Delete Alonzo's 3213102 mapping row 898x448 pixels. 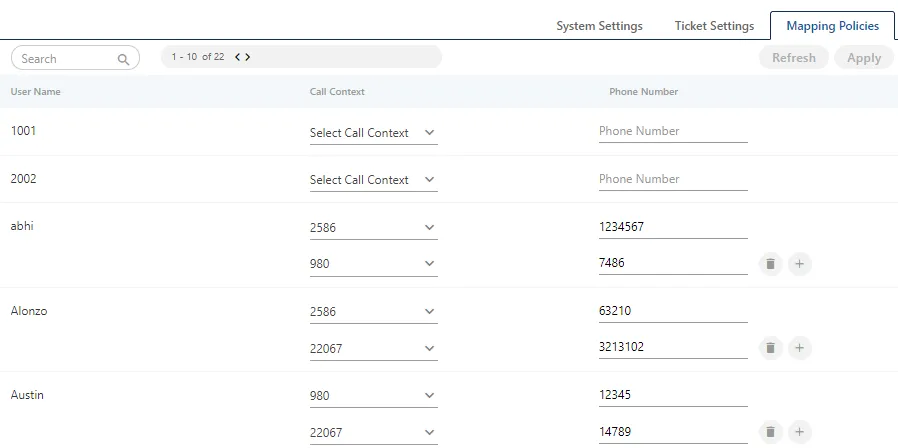[x=770, y=348]
